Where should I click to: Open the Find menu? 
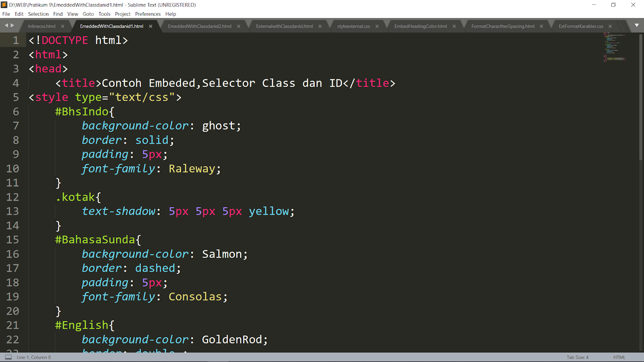58,14
